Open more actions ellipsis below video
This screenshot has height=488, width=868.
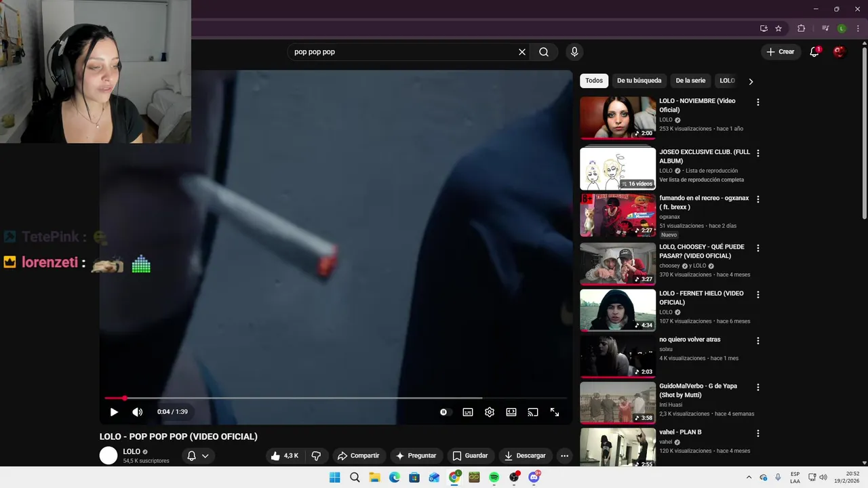pos(564,456)
